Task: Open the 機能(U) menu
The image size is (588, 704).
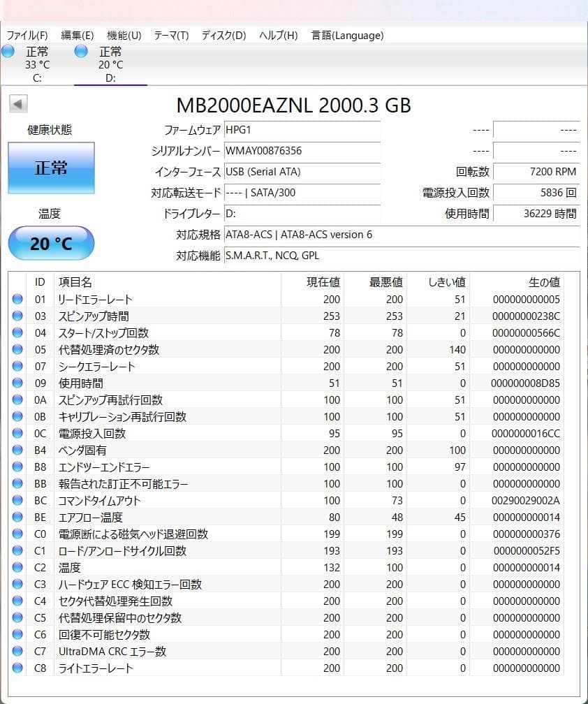Action: coord(124,36)
